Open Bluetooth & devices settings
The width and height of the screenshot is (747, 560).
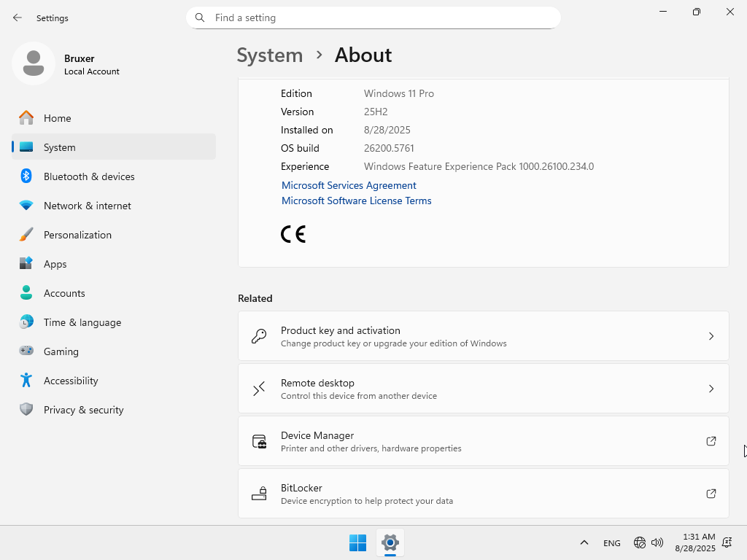[x=89, y=176]
